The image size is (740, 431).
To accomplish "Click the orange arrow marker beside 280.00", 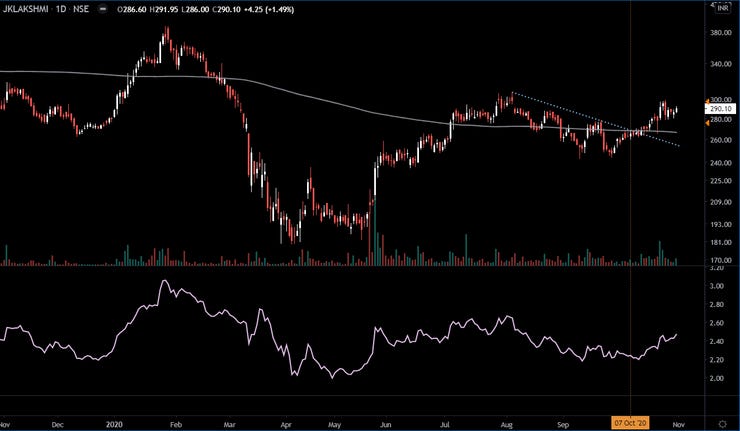I will tap(707, 123).
